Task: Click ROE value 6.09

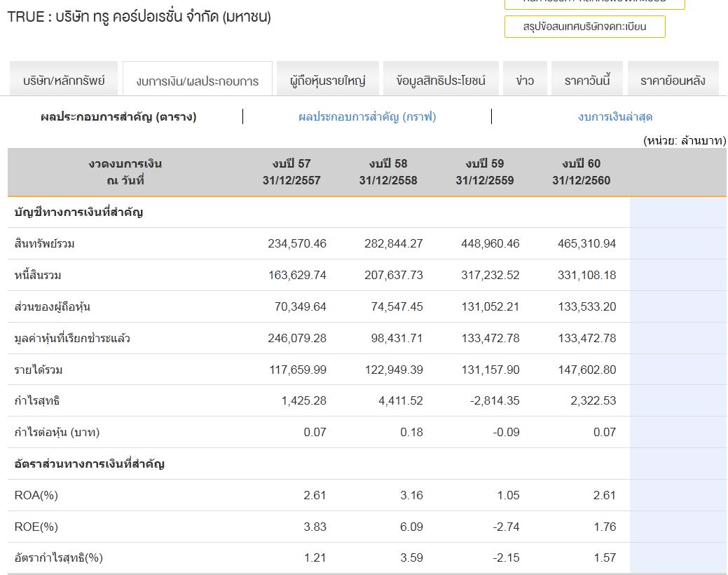Action: pos(411,527)
